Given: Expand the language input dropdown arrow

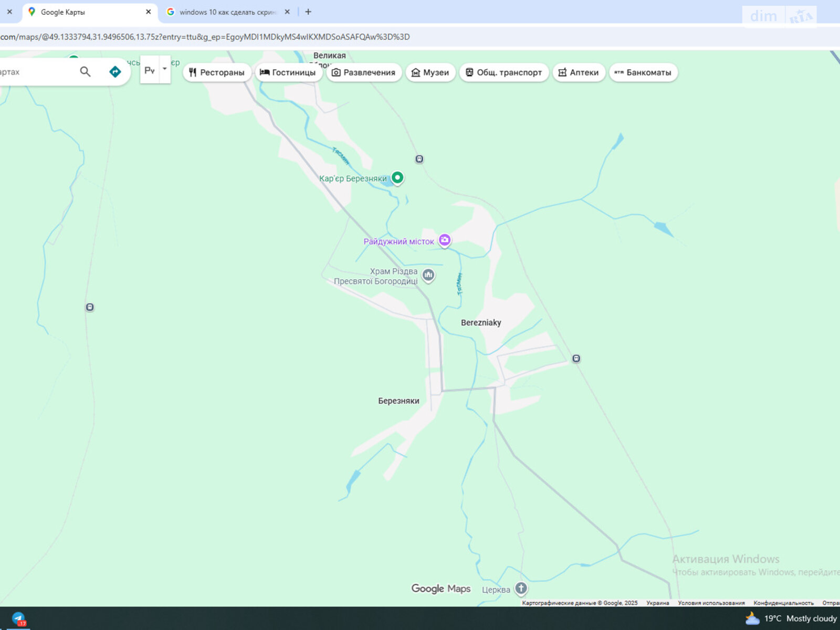Looking at the screenshot, I should tap(165, 69).
